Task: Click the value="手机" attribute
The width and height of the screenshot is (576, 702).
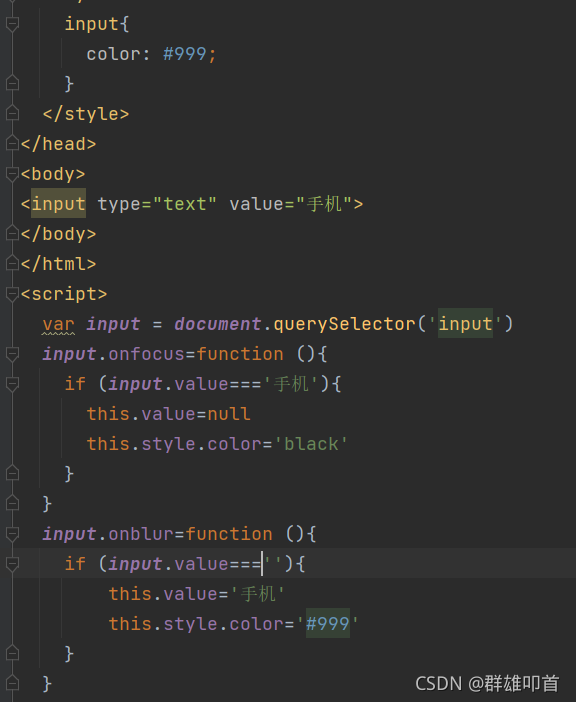Action: (291, 204)
